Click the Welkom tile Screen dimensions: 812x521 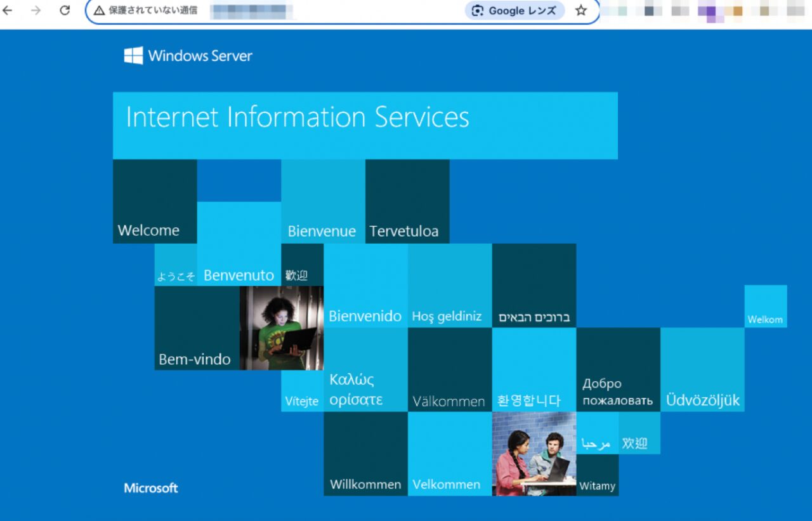click(766, 307)
